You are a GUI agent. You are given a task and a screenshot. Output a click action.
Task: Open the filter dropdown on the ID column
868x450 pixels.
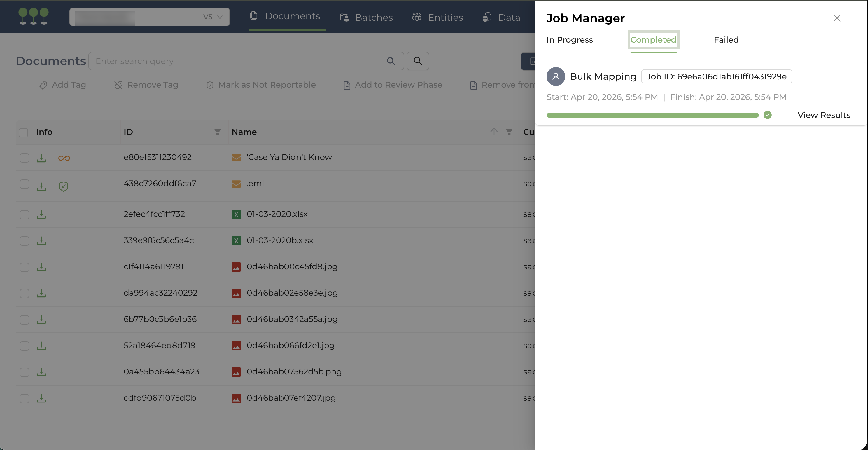[x=218, y=132]
